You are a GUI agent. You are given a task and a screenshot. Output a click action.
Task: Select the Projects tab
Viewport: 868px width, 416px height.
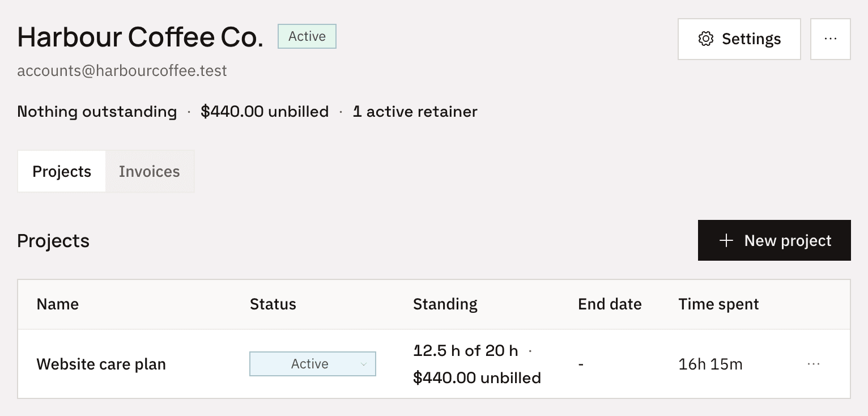[x=62, y=172]
